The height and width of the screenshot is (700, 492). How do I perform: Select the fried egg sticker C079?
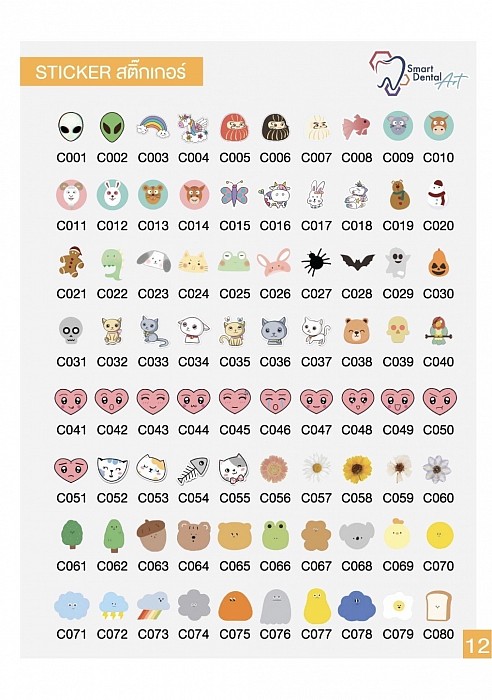click(x=397, y=606)
